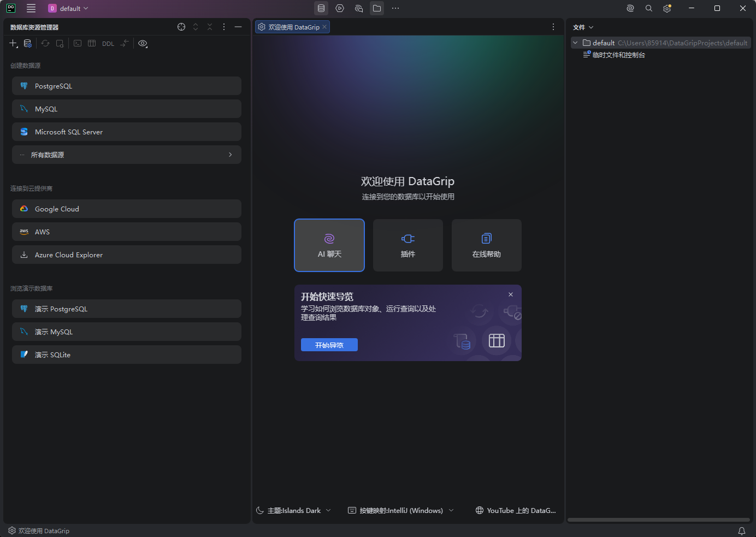Create a PostgreSQL data source

(127, 86)
